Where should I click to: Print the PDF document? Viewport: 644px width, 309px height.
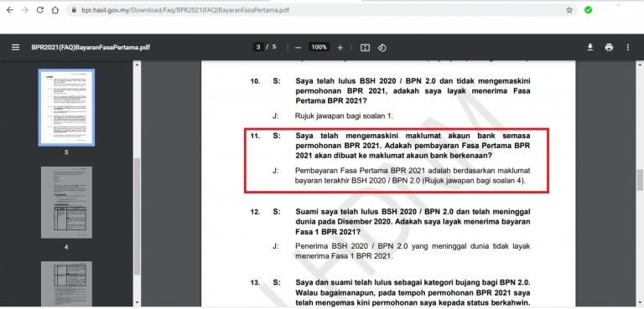(x=609, y=47)
